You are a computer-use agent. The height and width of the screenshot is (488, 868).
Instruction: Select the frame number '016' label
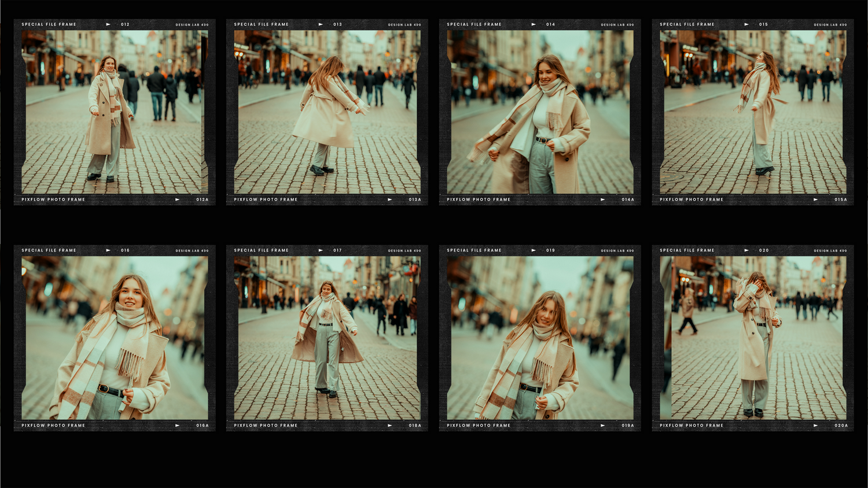coord(125,250)
